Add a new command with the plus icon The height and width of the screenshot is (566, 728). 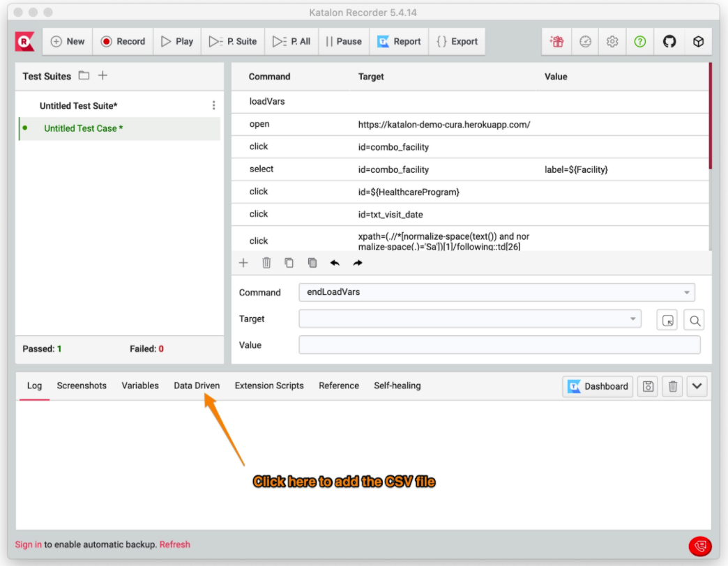[243, 263]
